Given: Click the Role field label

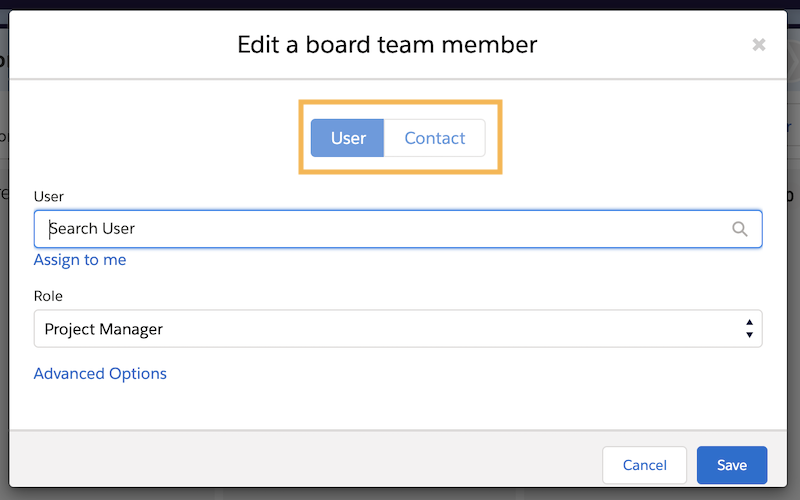Looking at the screenshot, I should click(x=48, y=296).
